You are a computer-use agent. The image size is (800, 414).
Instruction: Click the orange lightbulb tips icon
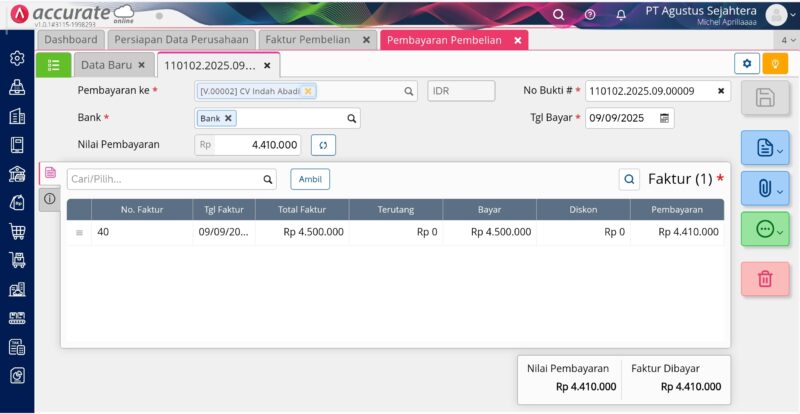tap(775, 64)
